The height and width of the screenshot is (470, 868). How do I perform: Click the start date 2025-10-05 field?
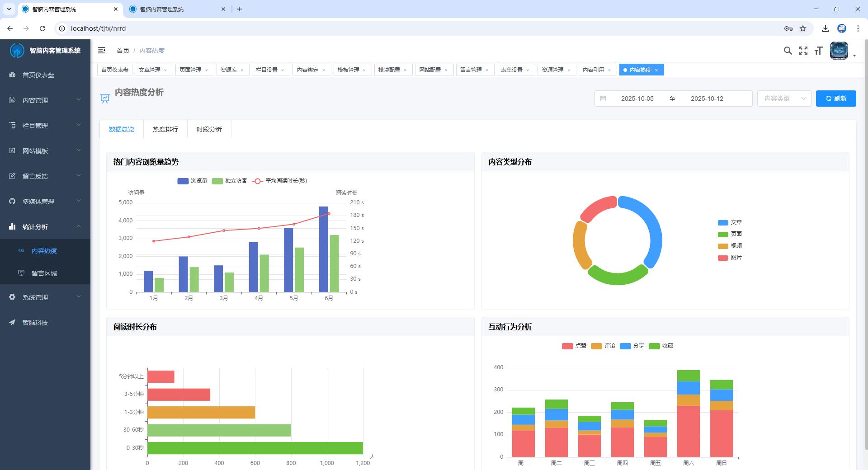[637, 99]
